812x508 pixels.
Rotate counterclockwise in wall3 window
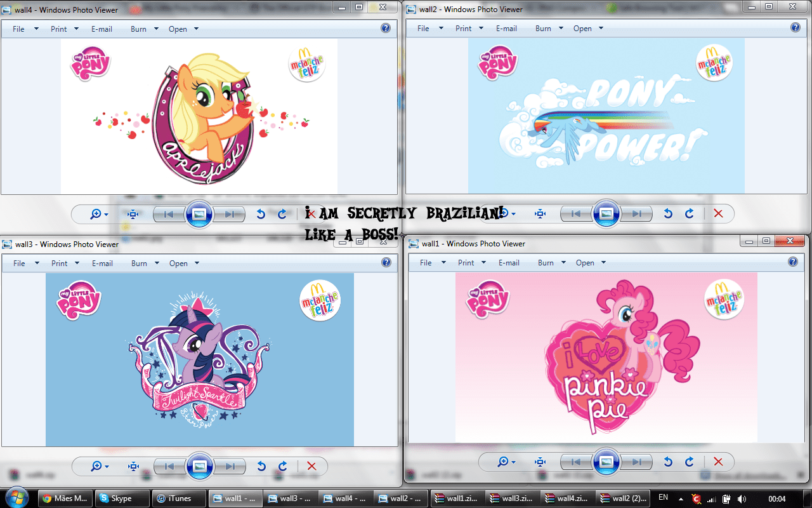point(261,466)
